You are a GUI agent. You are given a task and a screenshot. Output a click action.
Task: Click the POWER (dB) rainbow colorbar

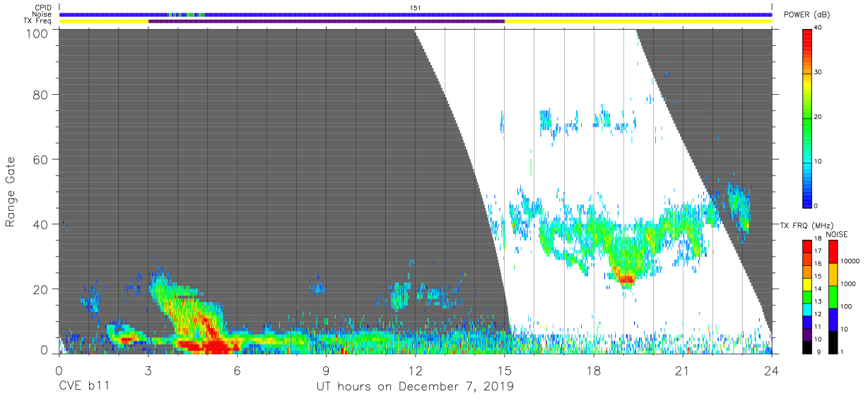(807, 117)
